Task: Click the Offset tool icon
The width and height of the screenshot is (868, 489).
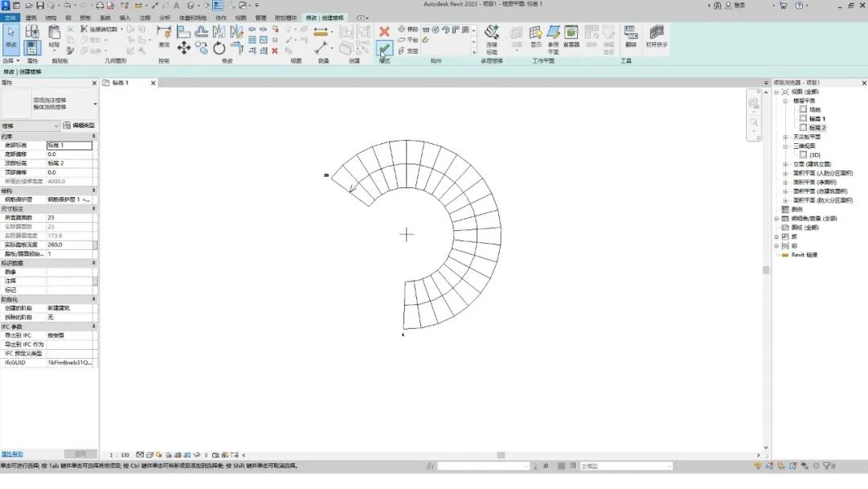Action: pyautogui.click(x=202, y=32)
